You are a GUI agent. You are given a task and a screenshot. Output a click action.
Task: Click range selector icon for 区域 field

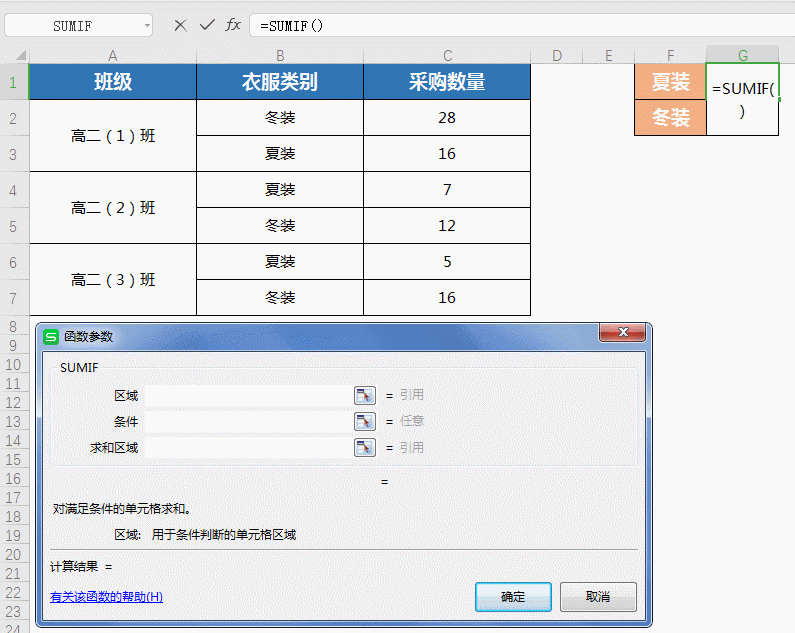click(x=365, y=395)
